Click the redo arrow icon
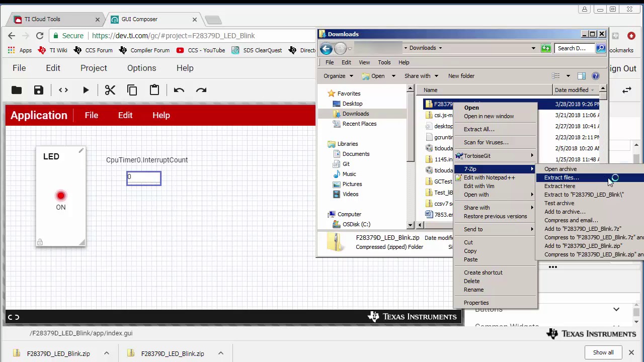Image resolution: width=644 pixels, height=362 pixels. (x=201, y=90)
